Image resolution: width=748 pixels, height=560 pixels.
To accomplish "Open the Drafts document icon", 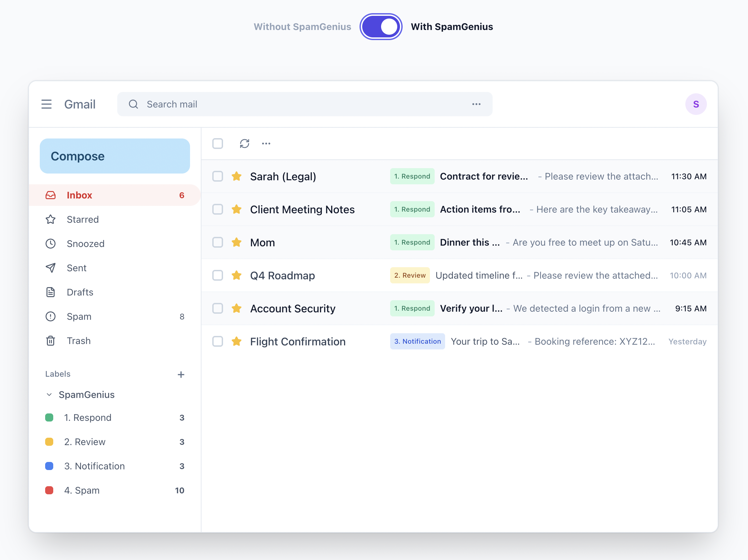I will 51,292.
